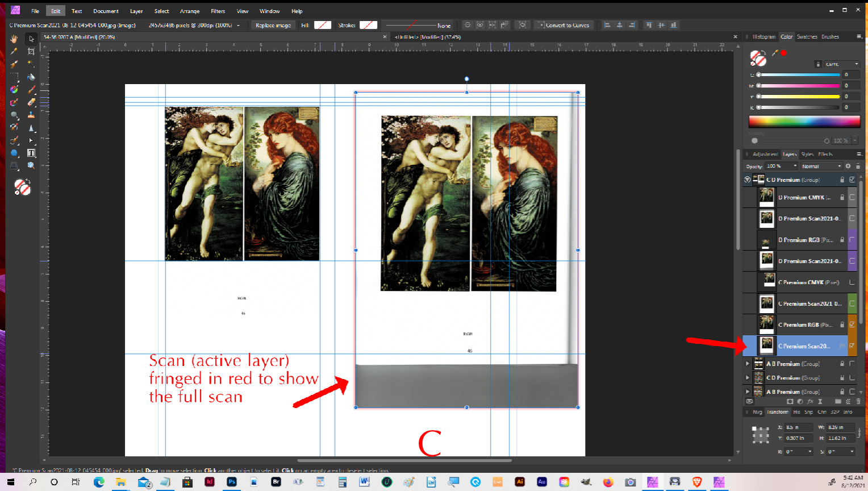Toggle visibility of green-tagged C Premium Scan2021 layer
Viewport: 868px width, 491px height.
tap(852, 303)
